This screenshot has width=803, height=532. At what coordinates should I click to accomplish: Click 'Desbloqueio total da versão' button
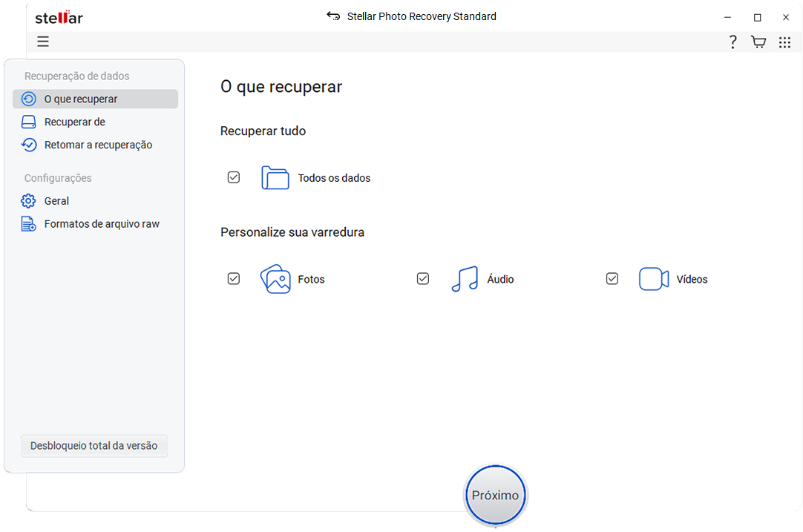click(x=94, y=445)
